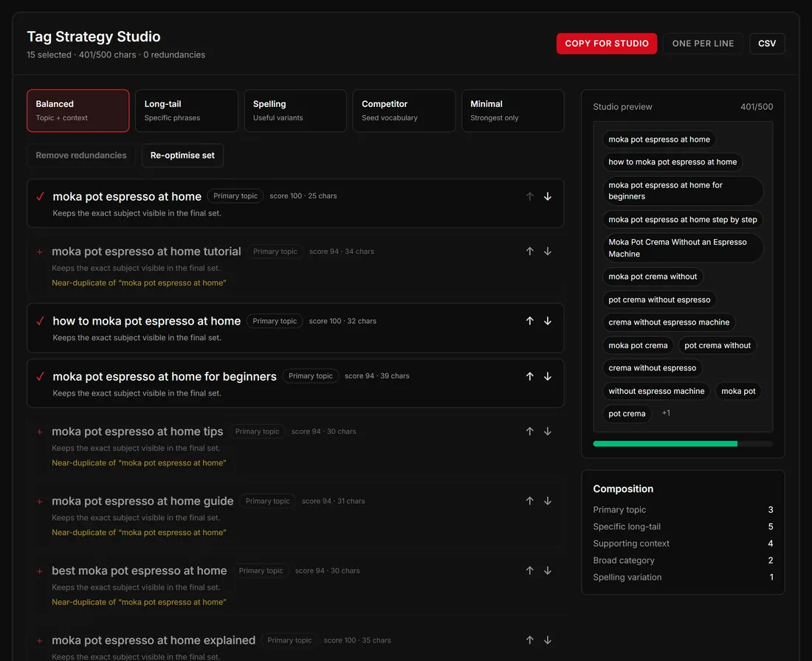Viewport: 812px width, 661px height.
Task: Move 'moka pot espresso at home guide' down
Action: coord(548,501)
